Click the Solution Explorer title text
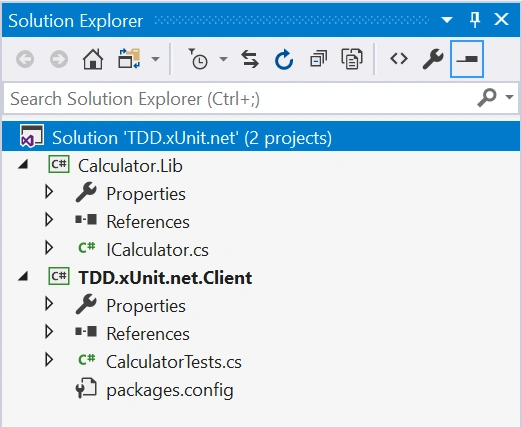 (x=76, y=21)
